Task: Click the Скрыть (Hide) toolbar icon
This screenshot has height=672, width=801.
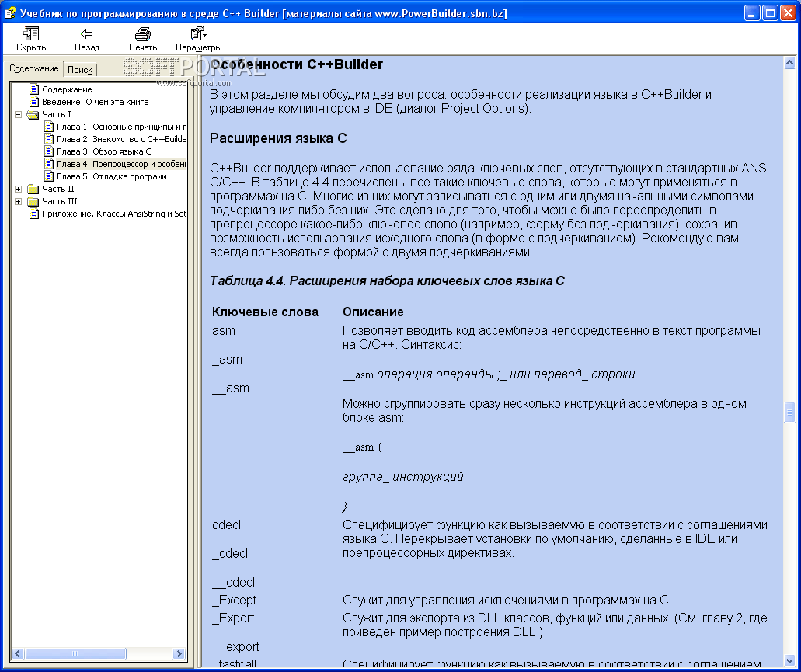Action: pos(31,34)
